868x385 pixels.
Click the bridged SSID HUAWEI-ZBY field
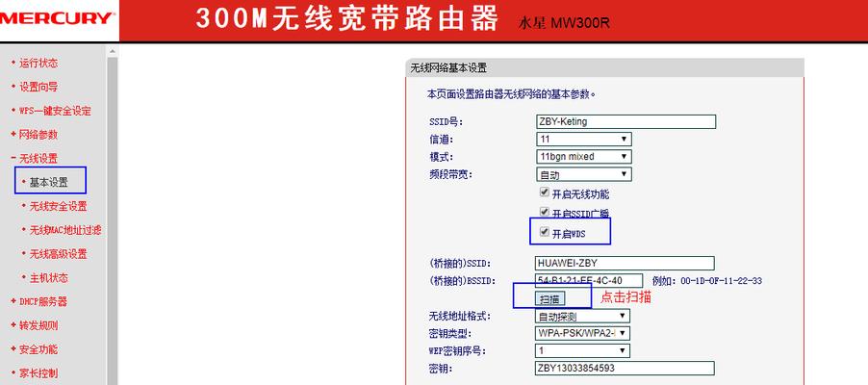(625, 263)
